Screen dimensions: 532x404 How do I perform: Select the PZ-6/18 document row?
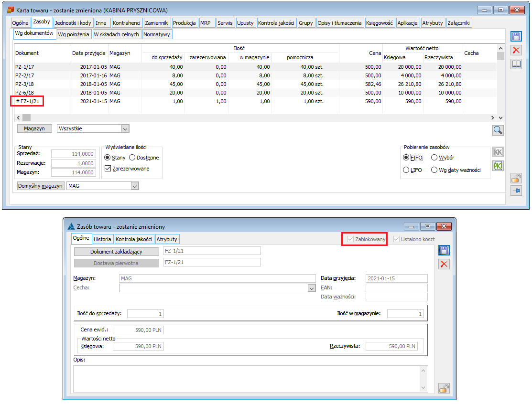pyautogui.click(x=255, y=93)
